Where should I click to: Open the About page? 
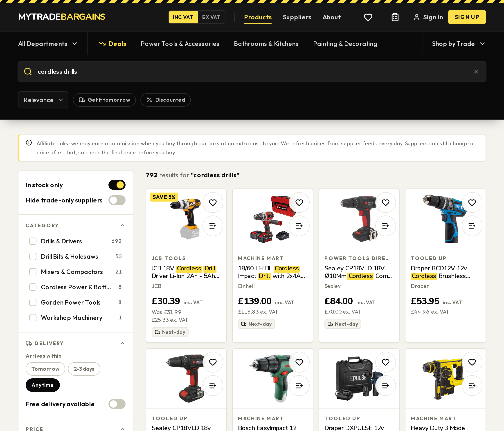pyautogui.click(x=332, y=17)
